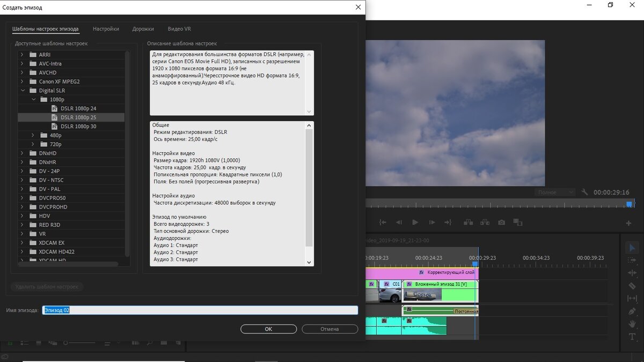Open Comparison View icon in the monitor
644x362 pixels.
[x=518, y=222]
